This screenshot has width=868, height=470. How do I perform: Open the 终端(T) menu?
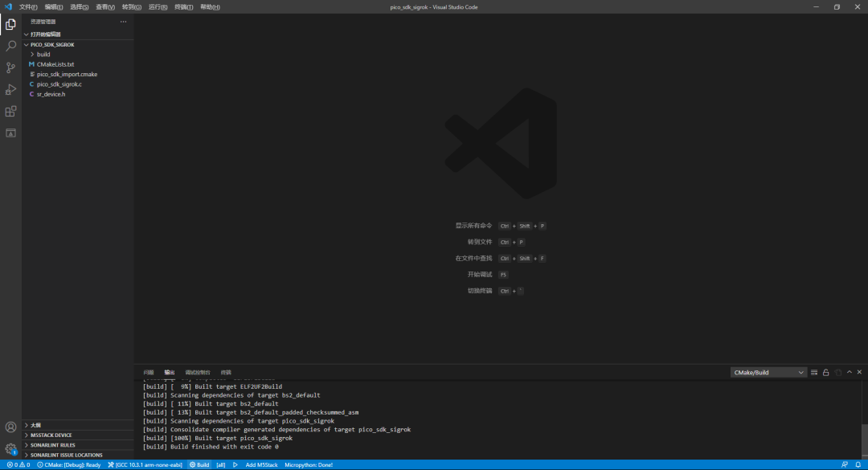click(x=184, y=6)
